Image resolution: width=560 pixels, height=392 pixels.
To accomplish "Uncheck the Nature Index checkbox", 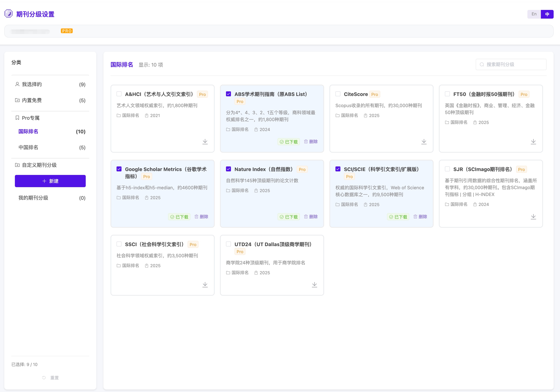I will 228,169.
